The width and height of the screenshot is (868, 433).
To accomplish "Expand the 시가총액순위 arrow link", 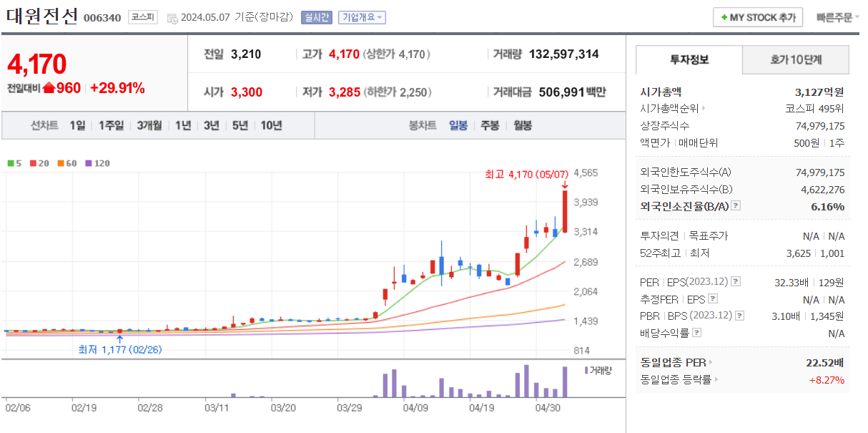I will coord(704,109).
